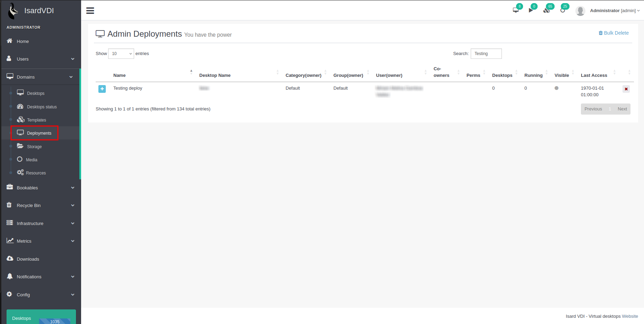Open the desktops counter icon with badge 8
644x324 pixels.
(x=516, y=10)
